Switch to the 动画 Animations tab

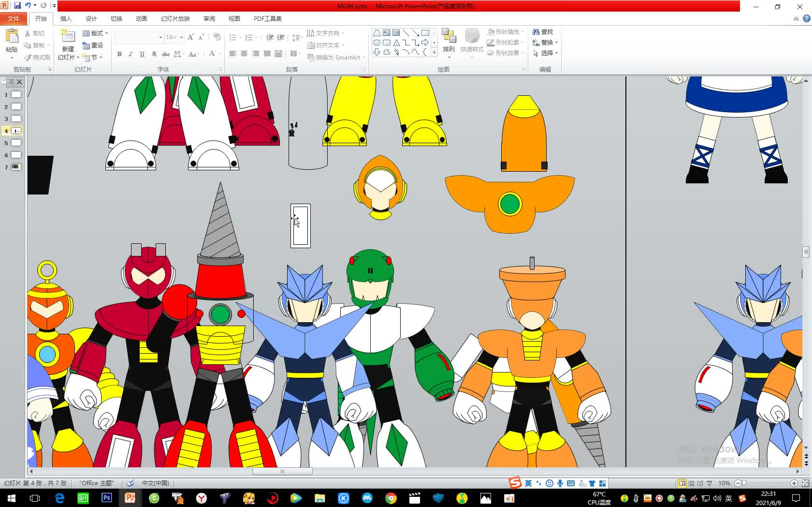141,19
